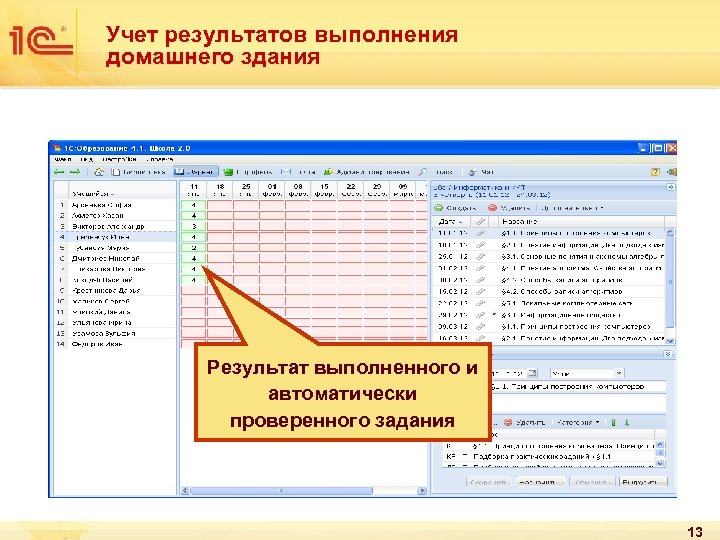Collapse the lower details panel with corner icon

pyautogui.click(x=668, y=354)
